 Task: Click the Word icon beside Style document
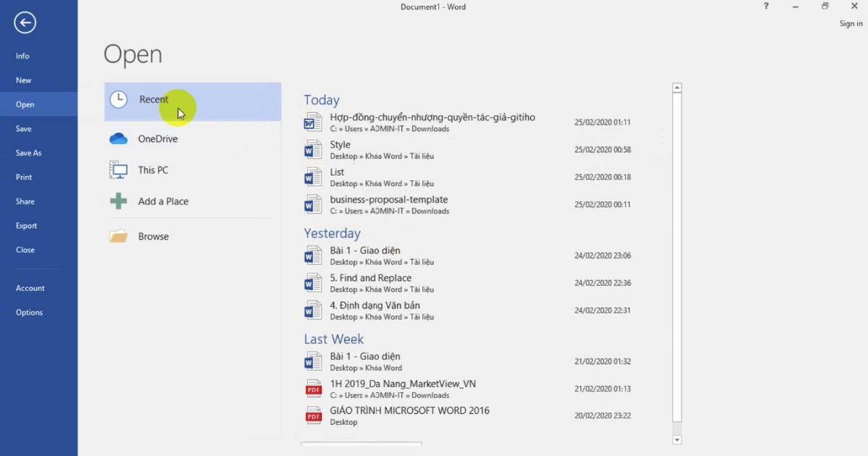point(312,149)
